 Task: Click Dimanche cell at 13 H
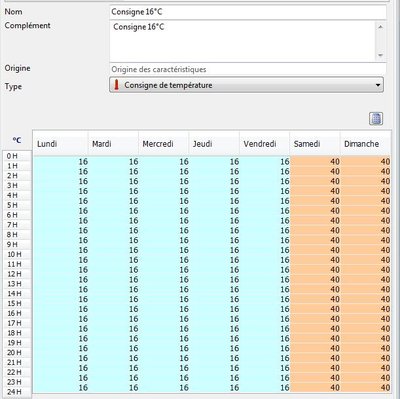pos(365,289)
